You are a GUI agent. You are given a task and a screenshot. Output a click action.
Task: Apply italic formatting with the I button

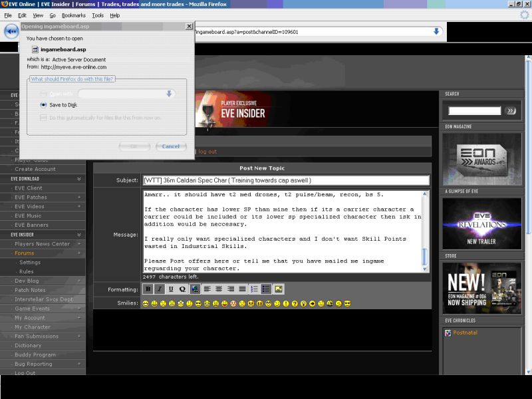160,289
